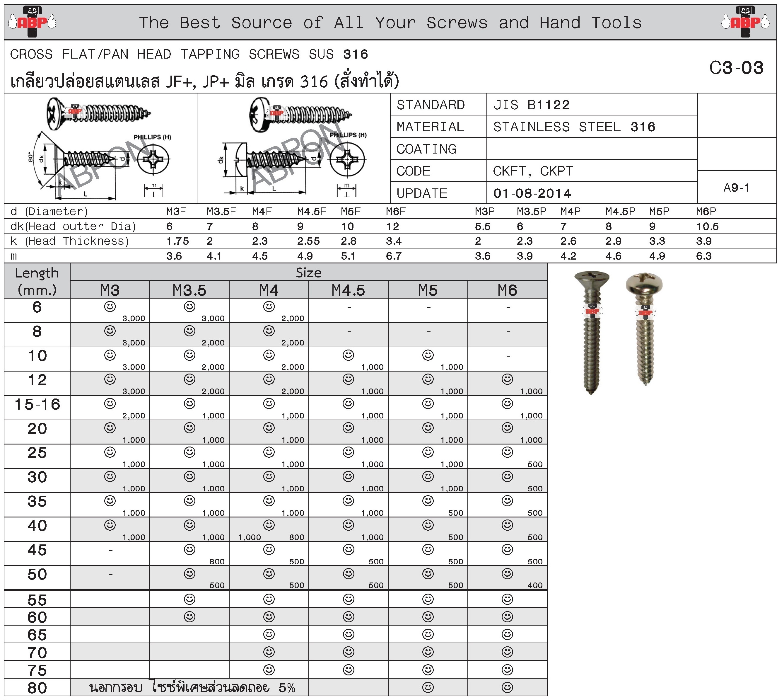Click the "COATING" label
This screenshot has height=700, width=784.
pos(427,149)
